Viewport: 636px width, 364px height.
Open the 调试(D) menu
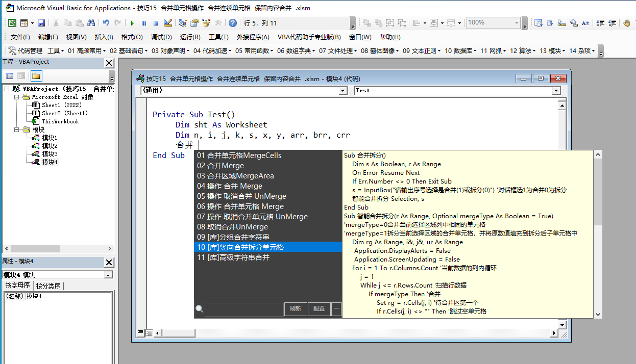coord(161,37)
